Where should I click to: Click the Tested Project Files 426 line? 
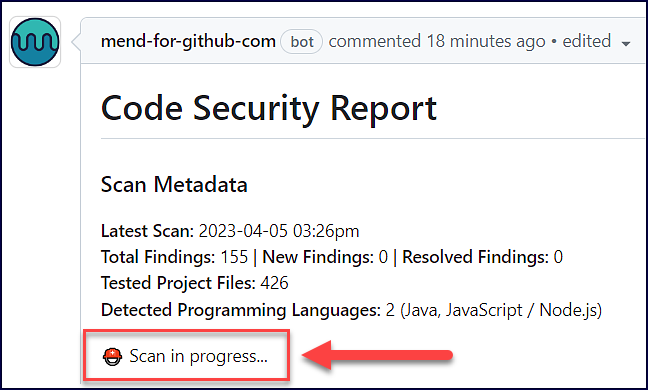(195, 283)
